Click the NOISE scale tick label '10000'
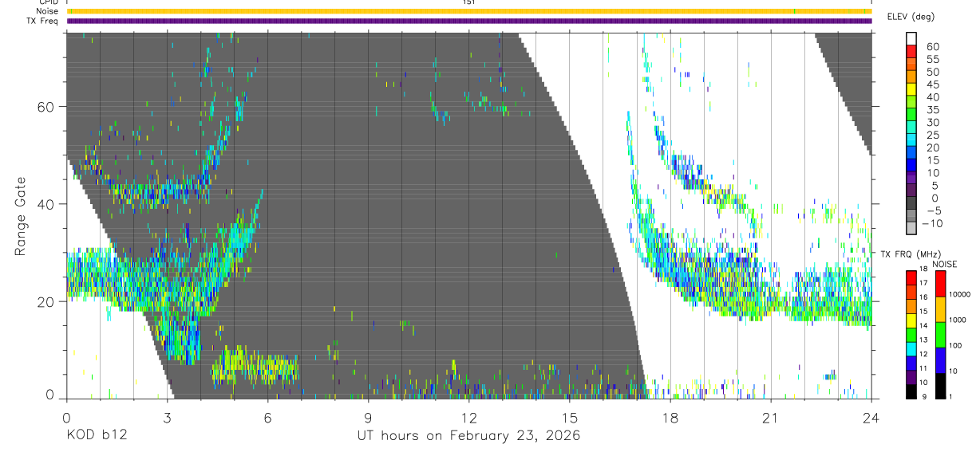 coord(959,295)
